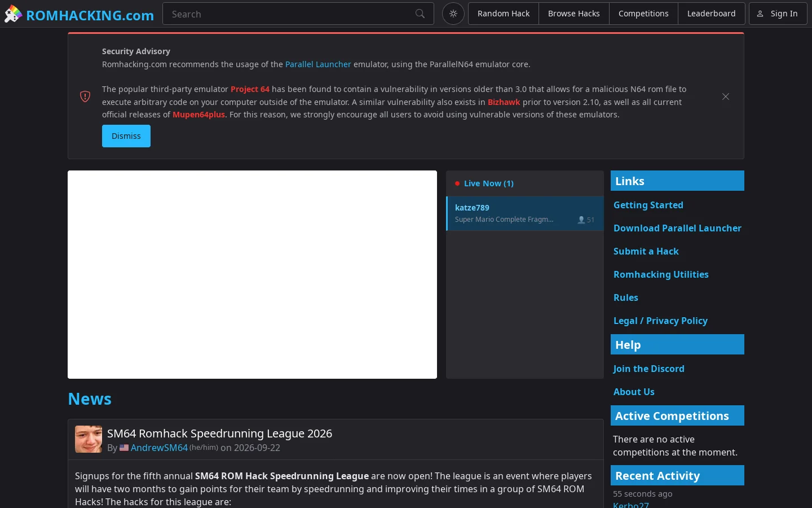812x508 pixels.
Task: Click the 'Super Mario Complete Fragm...' stream title
Action: [504, 220]
